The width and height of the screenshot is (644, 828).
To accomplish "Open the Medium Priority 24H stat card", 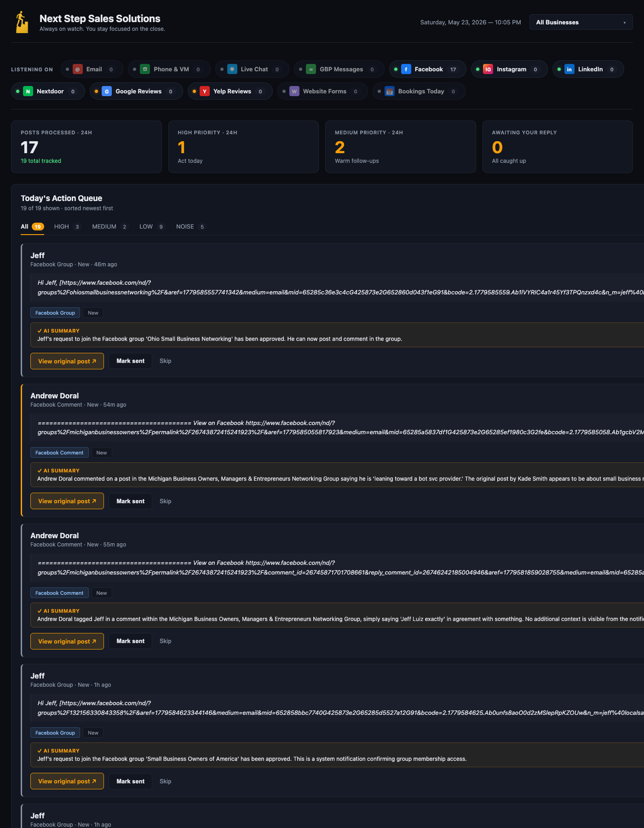I will point(401,147).
